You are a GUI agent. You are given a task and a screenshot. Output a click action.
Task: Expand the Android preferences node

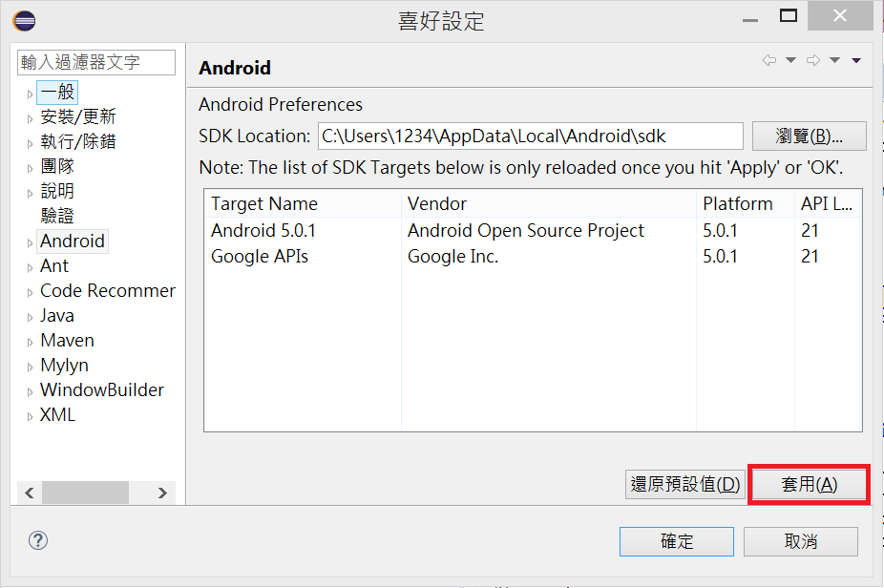point(30,242)
